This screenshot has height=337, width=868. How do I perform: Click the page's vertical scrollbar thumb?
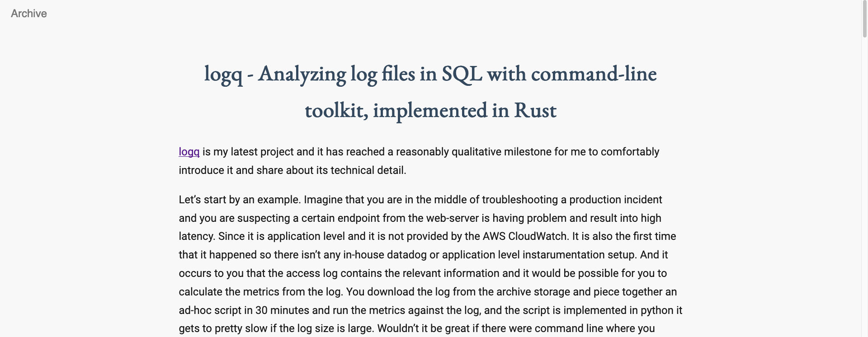click(864, 18)
